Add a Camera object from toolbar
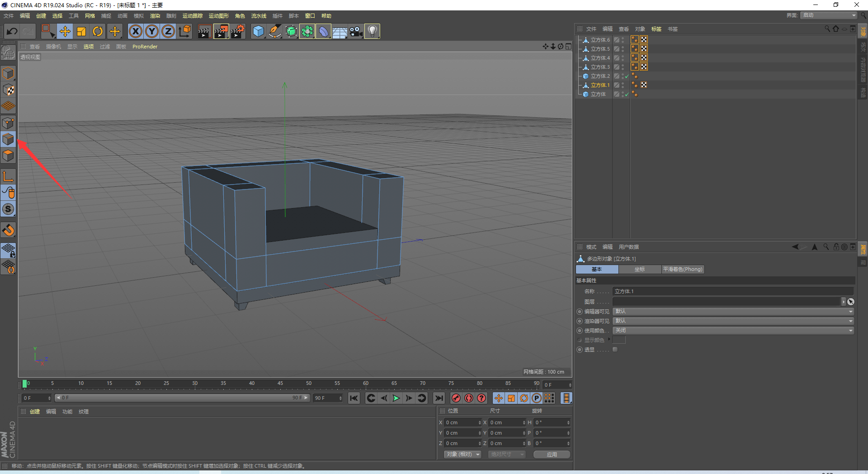Image resolution: width=868 pixels, height=474 pixels. (356, 31)
